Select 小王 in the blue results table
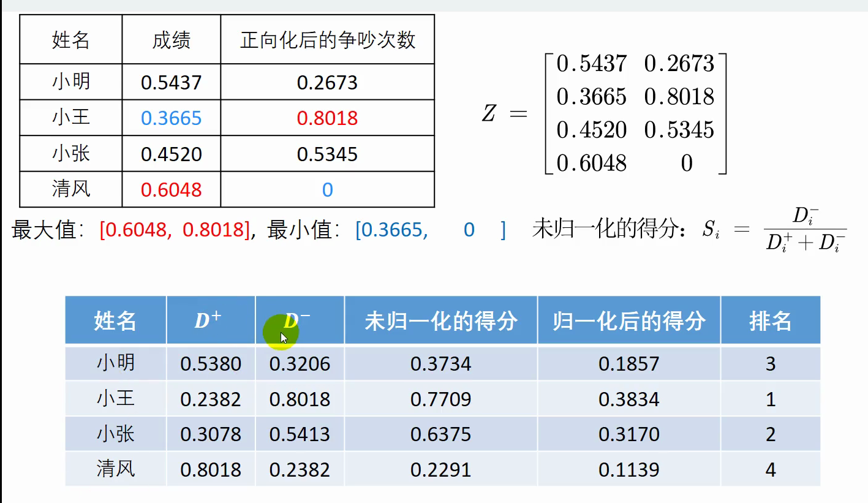The image size is (868, 503). [116, 398]
